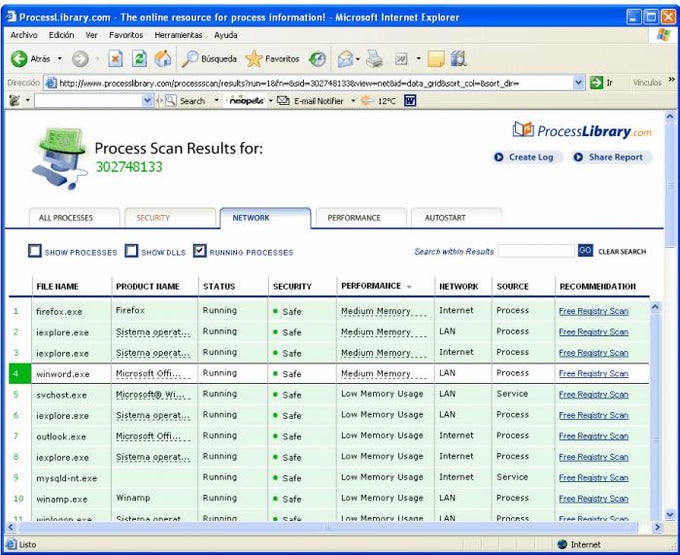This screenshot has width=680, height=555.
Task: Click the Atrás back button
Action: [x=30, y=59]
